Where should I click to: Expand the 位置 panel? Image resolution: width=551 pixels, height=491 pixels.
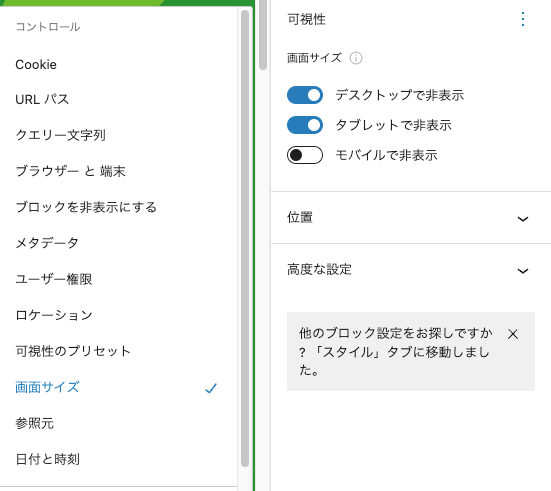tap(410, 218)
